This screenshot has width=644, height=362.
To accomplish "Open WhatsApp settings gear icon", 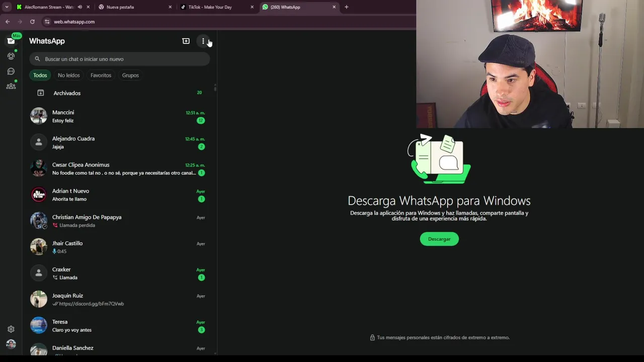I will [x=11, y=329].
